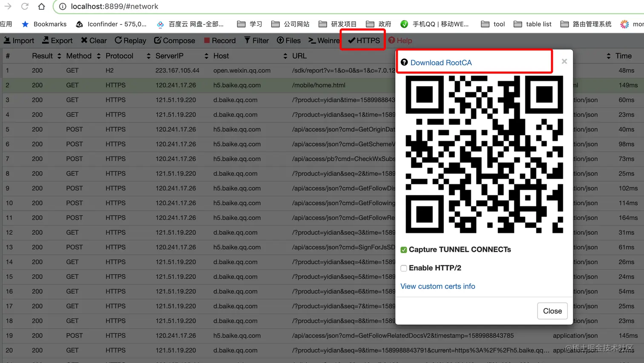Select the open.weixin.qq.com host row
The height and width of the screenshot is (363, 644).
pos(242,70)
